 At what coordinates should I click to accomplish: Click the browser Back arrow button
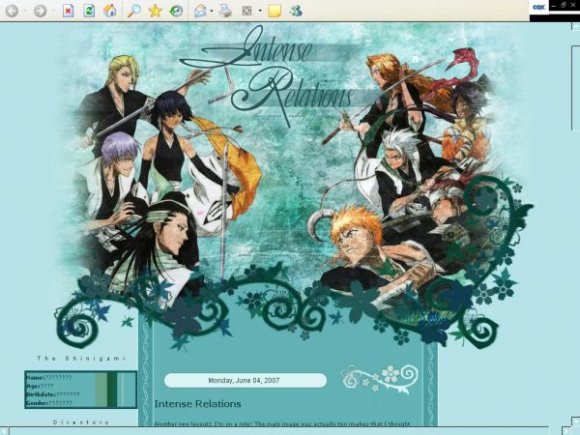[11, 11]
